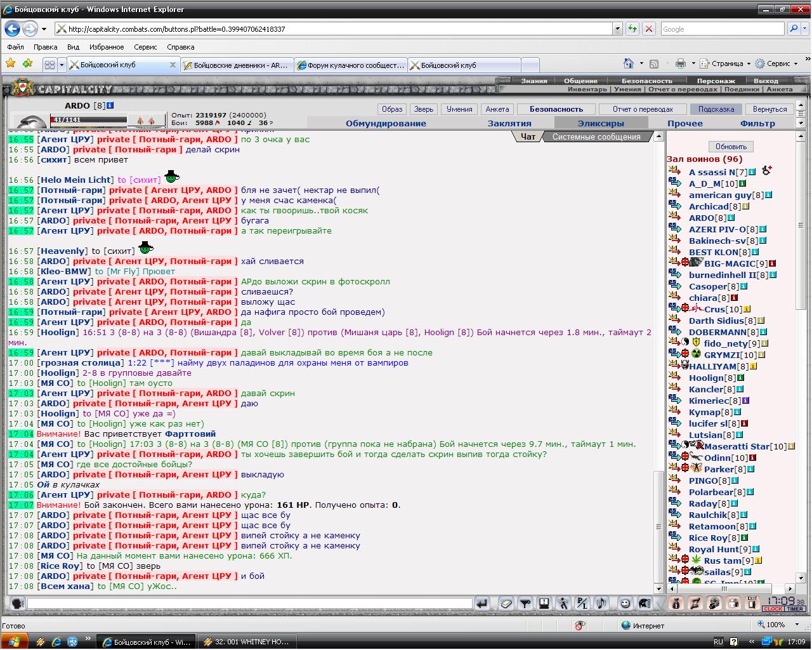This screenshot has width=812, height=650.
Task: Open the Страница toolbar dropdown
Action: 730,63
